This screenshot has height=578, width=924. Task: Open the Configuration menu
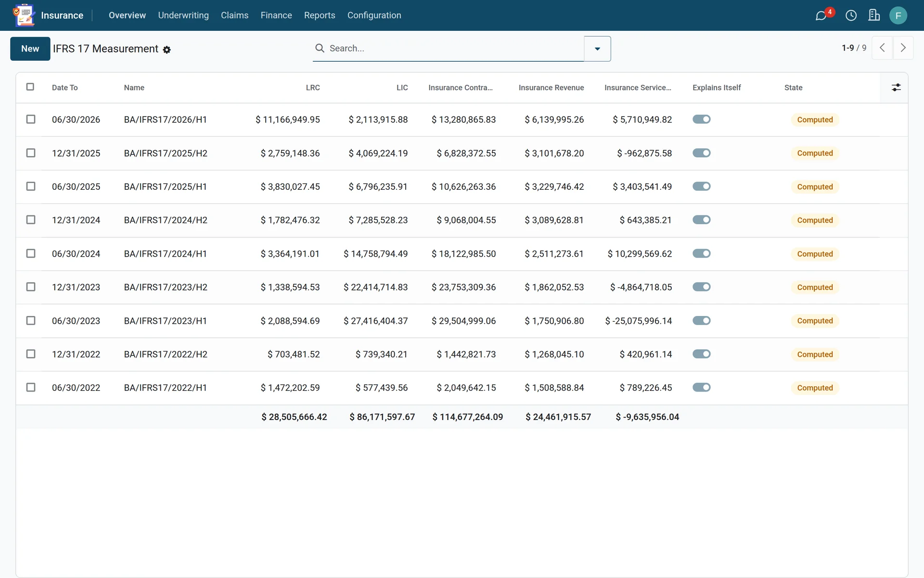tap(374, 15)
